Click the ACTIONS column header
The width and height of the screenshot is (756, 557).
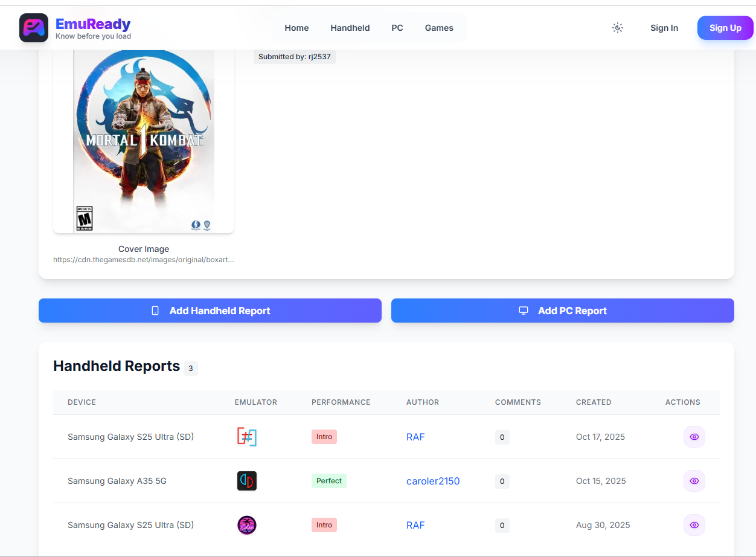[x=683, y=402]
